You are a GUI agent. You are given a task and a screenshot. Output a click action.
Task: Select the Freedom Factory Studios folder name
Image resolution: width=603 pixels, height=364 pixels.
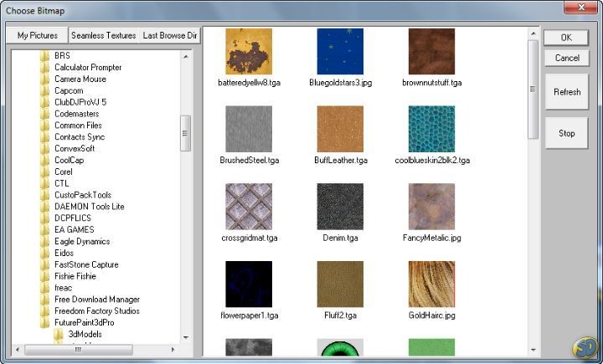click(x=97, y=311)
